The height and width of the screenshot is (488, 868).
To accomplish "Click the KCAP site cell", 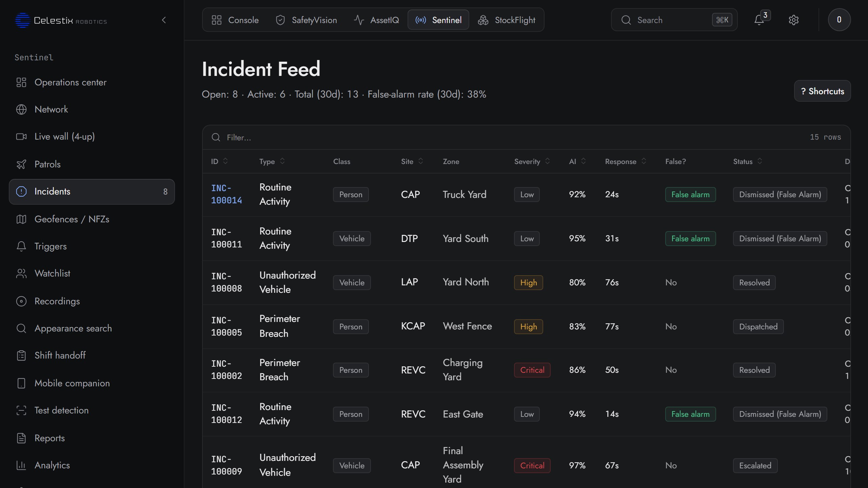I will pyautogui.click(x=413, y=326).
